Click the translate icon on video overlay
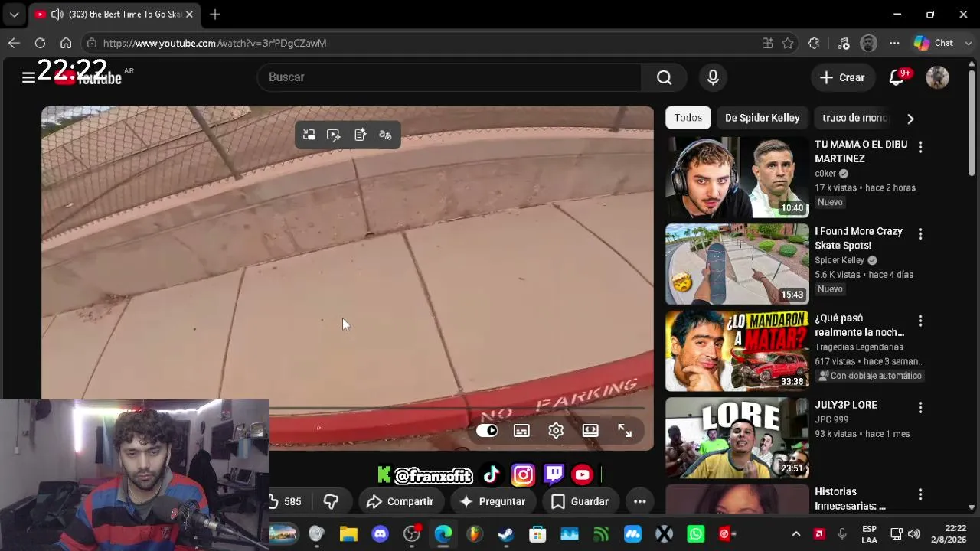This screenshot has width=980, height=551. (x=385, y=135)
